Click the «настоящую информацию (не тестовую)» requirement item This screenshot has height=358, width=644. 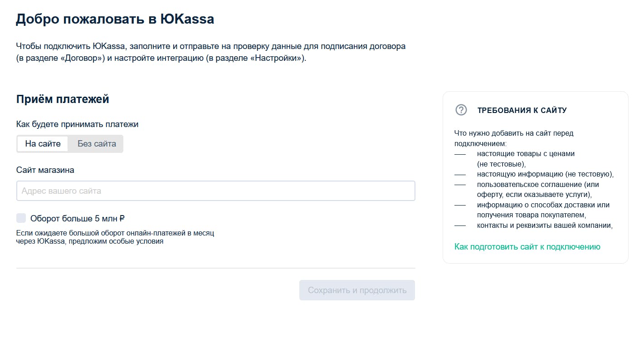(545, 174)
